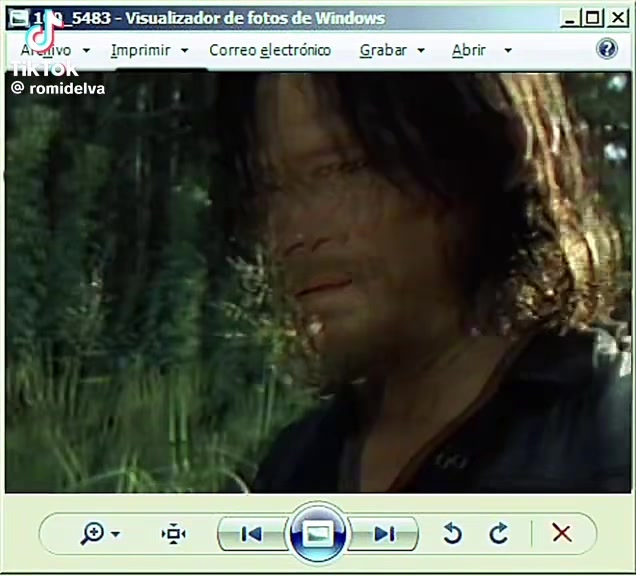
Task: Open the Grabar menu
Action: pos(383,50)
